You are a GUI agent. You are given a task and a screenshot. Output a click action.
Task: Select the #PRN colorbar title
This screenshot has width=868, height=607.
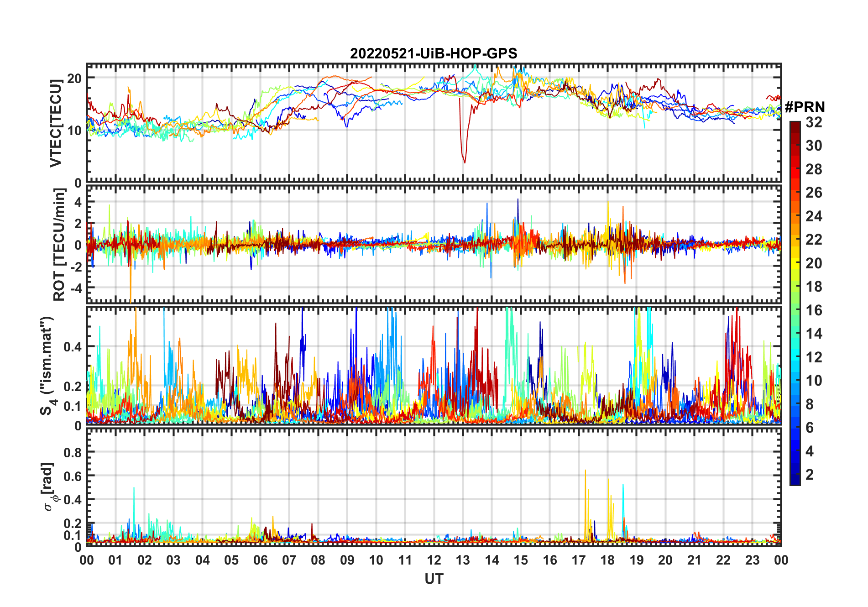click(805, 107)
